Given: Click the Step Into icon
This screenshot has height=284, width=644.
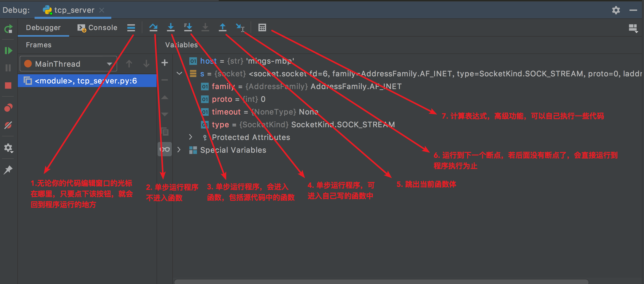Looking at the screenshot, I should pos(171,27).
